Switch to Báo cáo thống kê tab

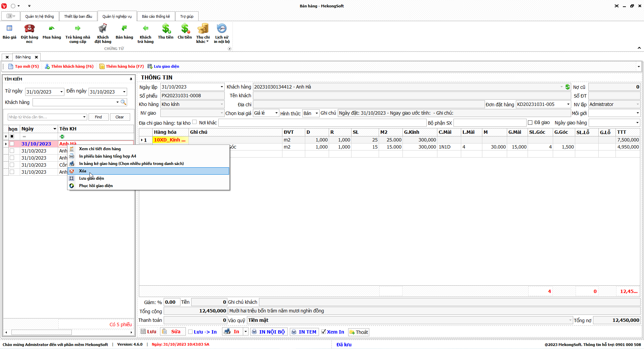(156, 16)
